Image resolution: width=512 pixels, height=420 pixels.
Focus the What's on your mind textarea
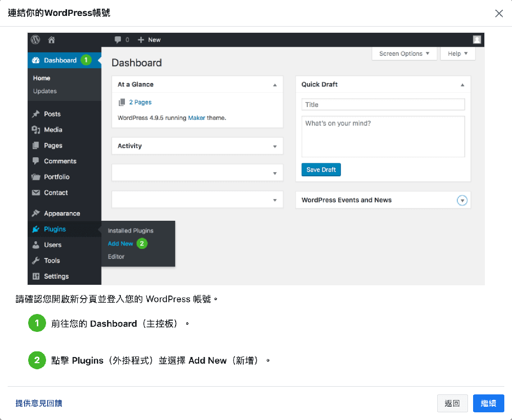point(383,137)
